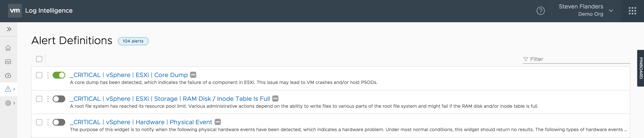Expand the settings submenu chevron
Image resolution: width=644 pixels, height=138 pixels.
click(14, 103)
